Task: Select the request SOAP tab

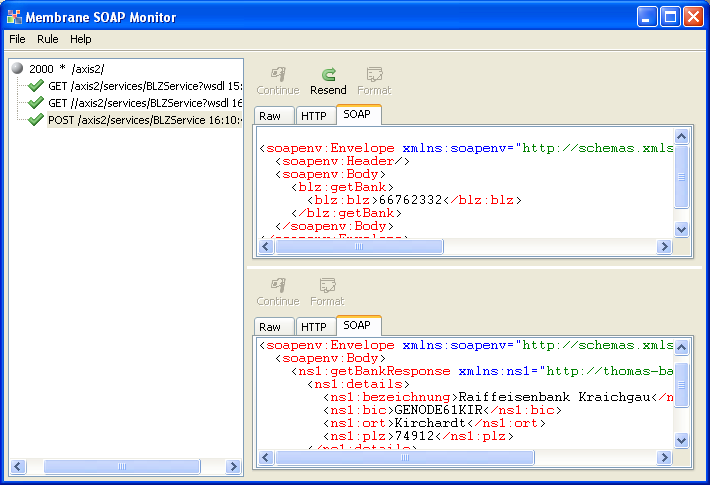Action: (x=359, y=114)
